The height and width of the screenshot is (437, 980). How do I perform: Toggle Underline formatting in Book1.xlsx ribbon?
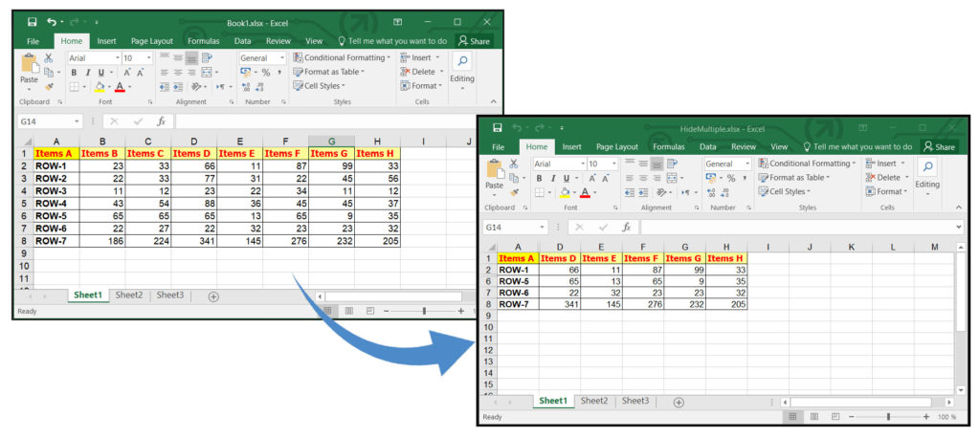click(x=100, y=73)
